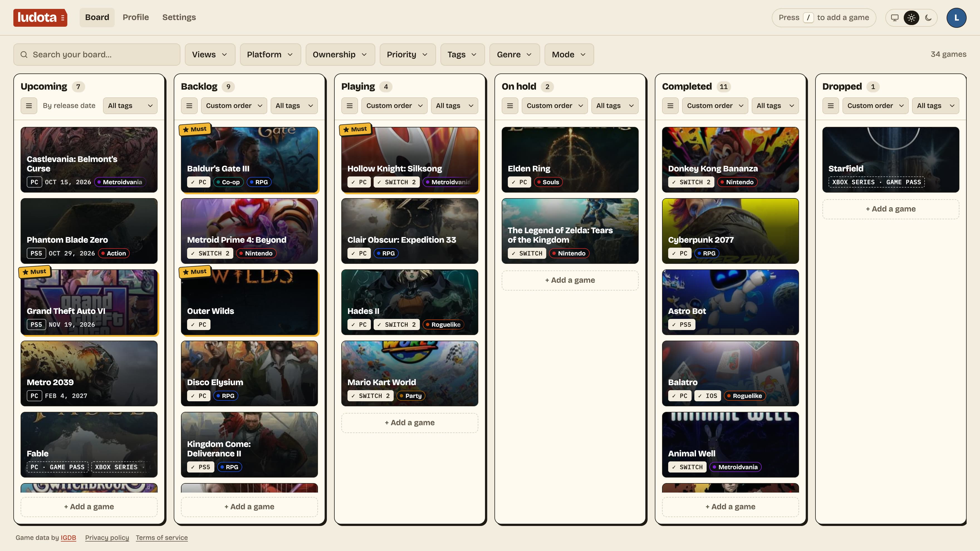The width and height of the screenshot is (980, 551).
Task: Click the Must badge on Outer Wilds
Action: [x=195, y=272]
